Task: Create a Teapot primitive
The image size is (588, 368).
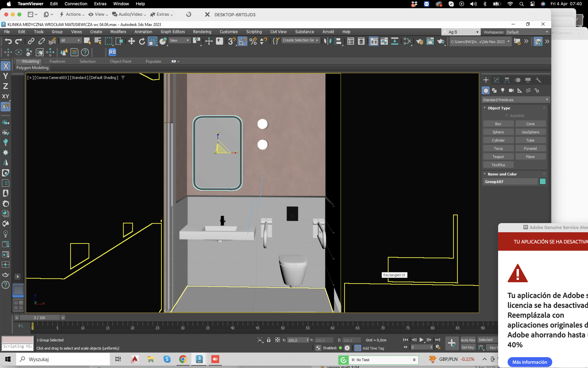Action: pos(498,157)
